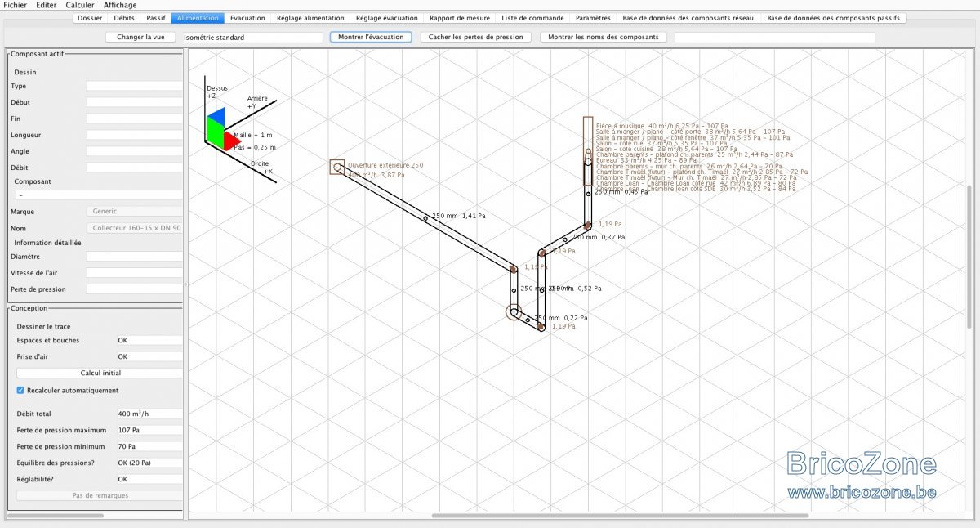The height and width of the screenshot is (528, 980).
Task: Click the Calcul initial button
Action: (100, 373)
